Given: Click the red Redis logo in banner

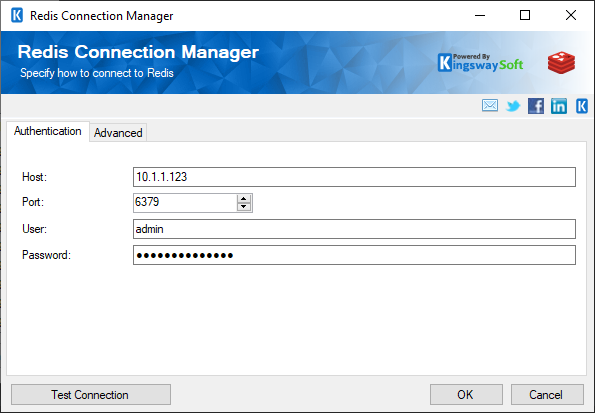Looking at the screenshot, I should pyautogui.click(x=561, y=63).
